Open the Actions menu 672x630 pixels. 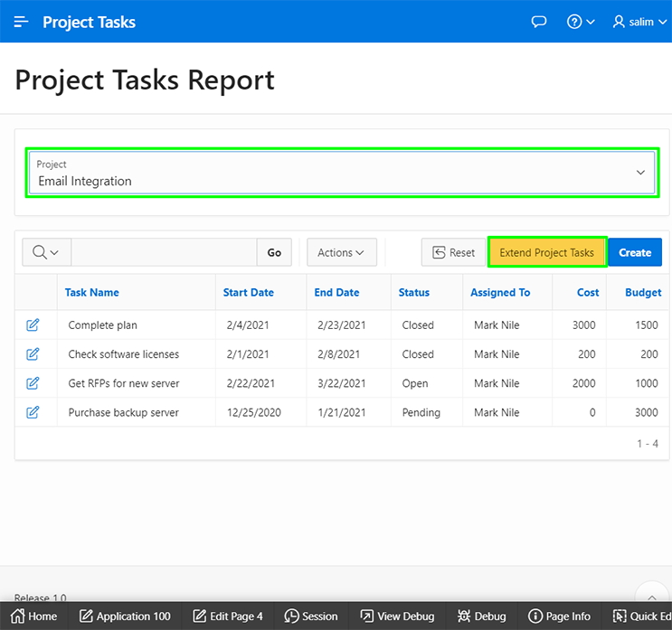coord(341,253)
